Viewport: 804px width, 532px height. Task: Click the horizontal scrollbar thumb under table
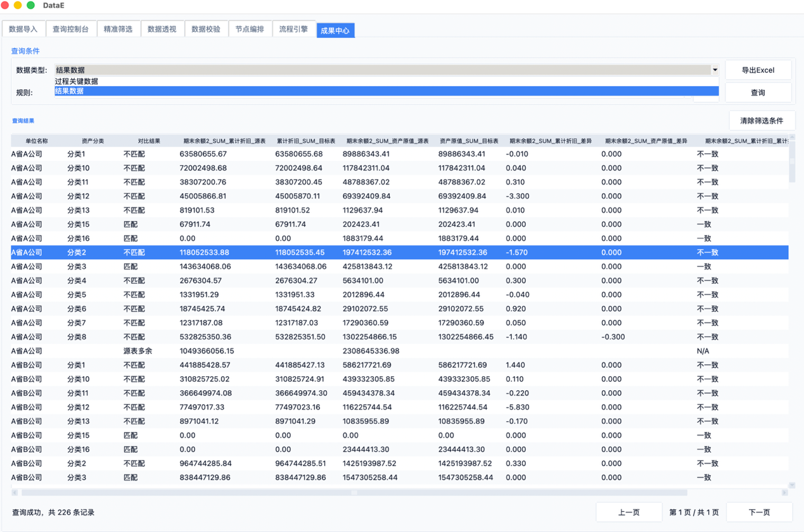(x=354, y=492)
